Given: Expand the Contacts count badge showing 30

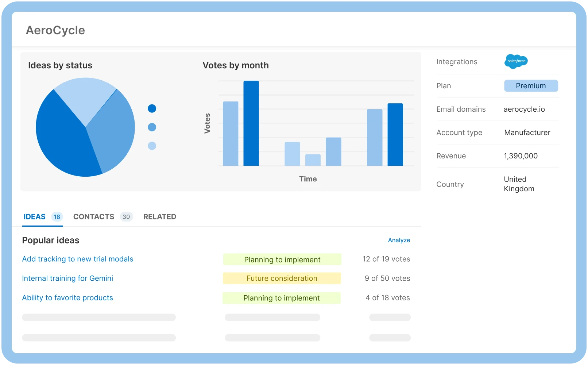Looking at the screenshot, I should point(126,216).
